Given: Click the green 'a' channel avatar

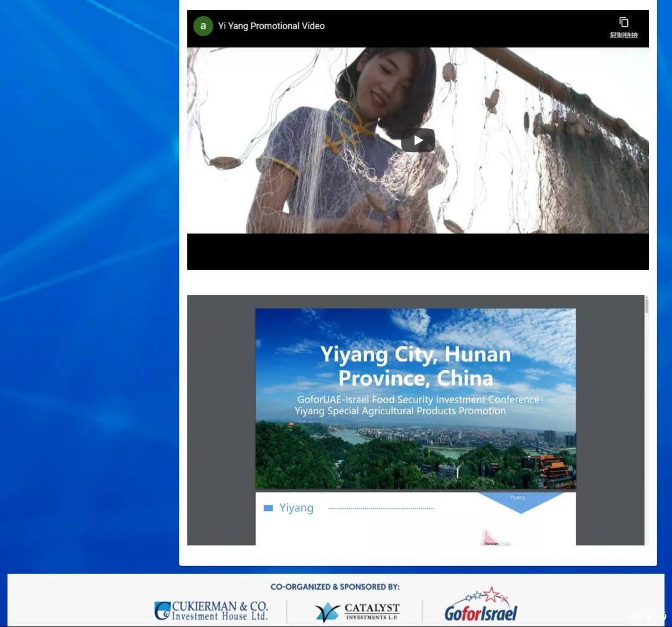Looking at the screenshot, I should click(x=203, y=26).
